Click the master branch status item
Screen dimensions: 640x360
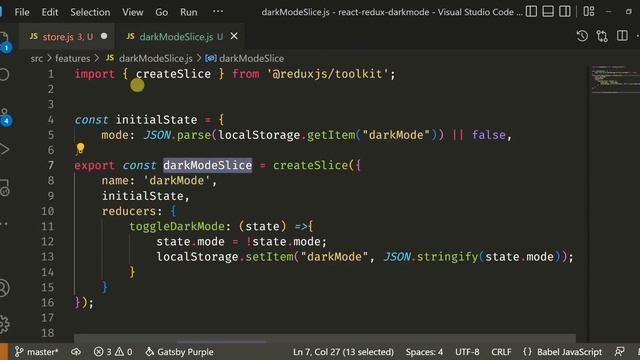point(37,352)
